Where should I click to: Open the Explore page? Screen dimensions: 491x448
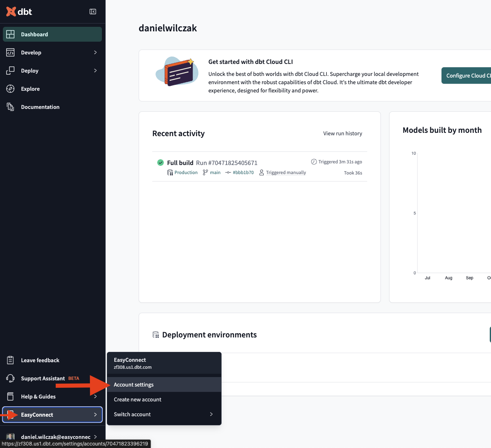click(52, 89)
